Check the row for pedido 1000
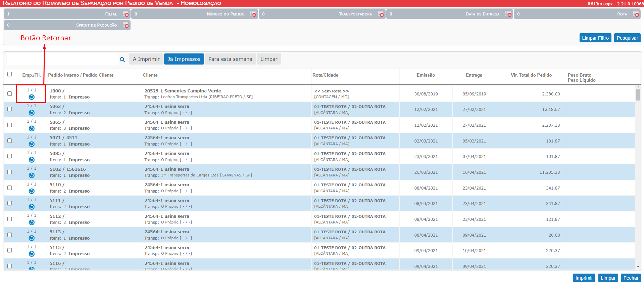Image resolution: width=644 pixels, height=284 pixels. tap(9, 93)
